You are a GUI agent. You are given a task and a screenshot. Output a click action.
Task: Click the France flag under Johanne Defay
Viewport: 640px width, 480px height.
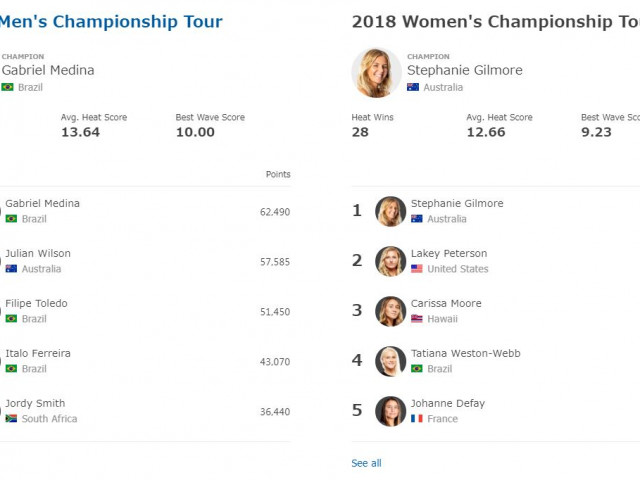[417, 418]
